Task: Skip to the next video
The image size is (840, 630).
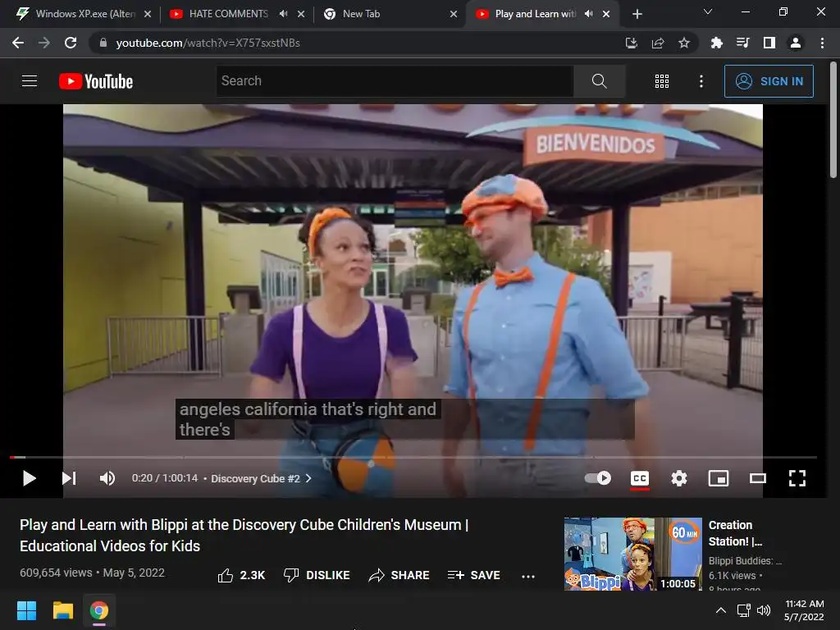Action: (69, 478)
